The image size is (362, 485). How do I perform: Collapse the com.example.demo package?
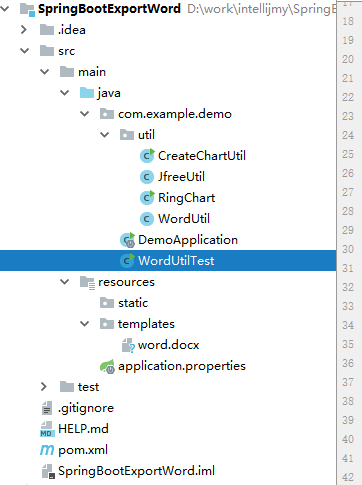[85, 114]
